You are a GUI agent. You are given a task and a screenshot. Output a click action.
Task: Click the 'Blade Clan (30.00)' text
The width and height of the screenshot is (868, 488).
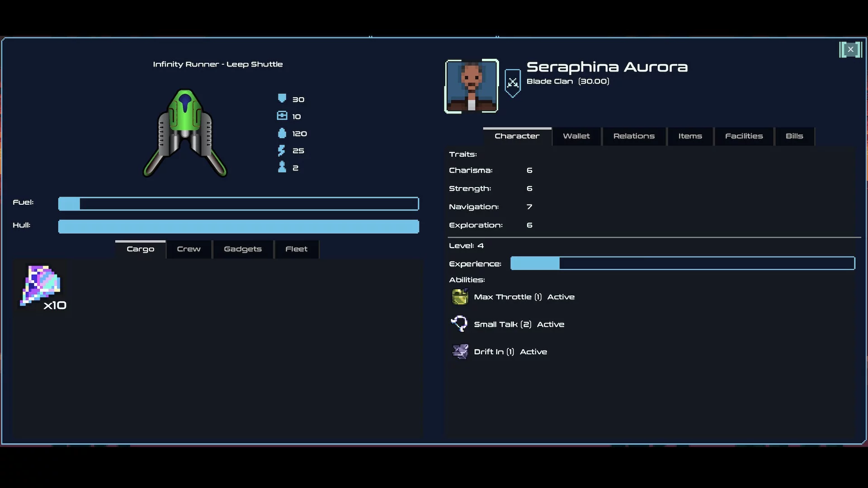pyautogui.click(x=568, y=81)
